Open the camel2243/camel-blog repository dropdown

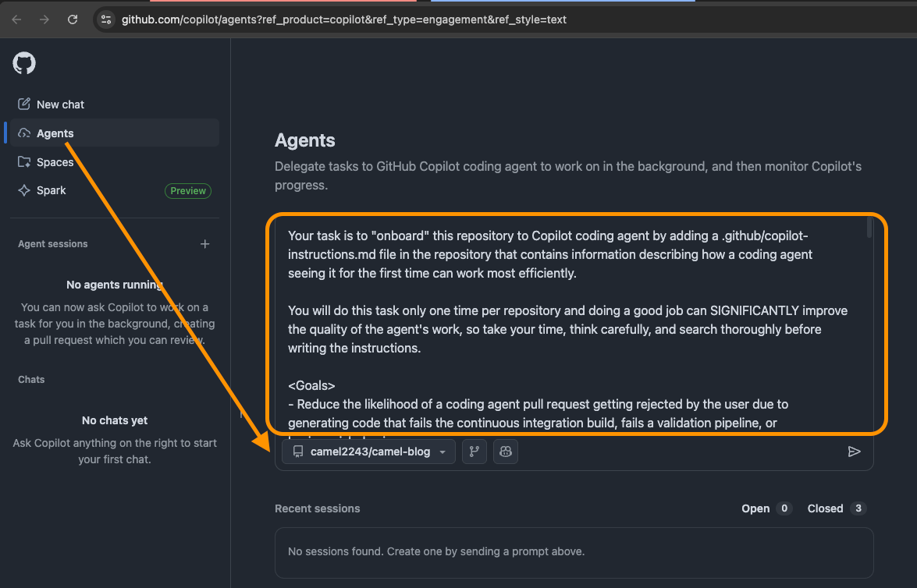click(x=368, y=451)
